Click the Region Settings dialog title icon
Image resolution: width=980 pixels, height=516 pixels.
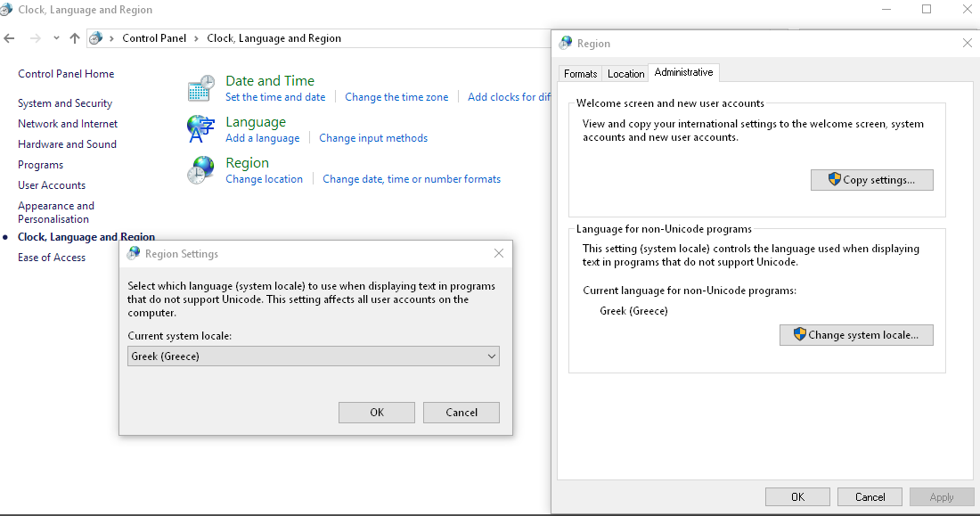pyautogui.click(x=133, y=253)
